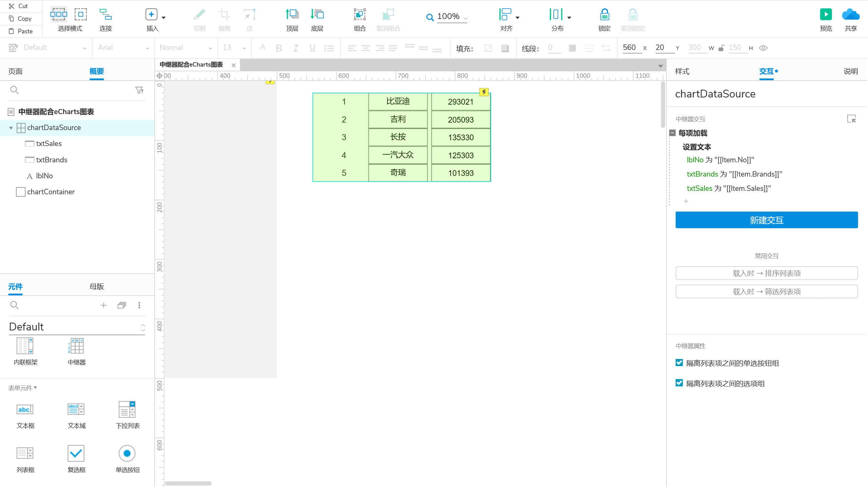868x487 pixels.
Task: Pick the 单选按钮 radio widget
Action: (128, 459)
